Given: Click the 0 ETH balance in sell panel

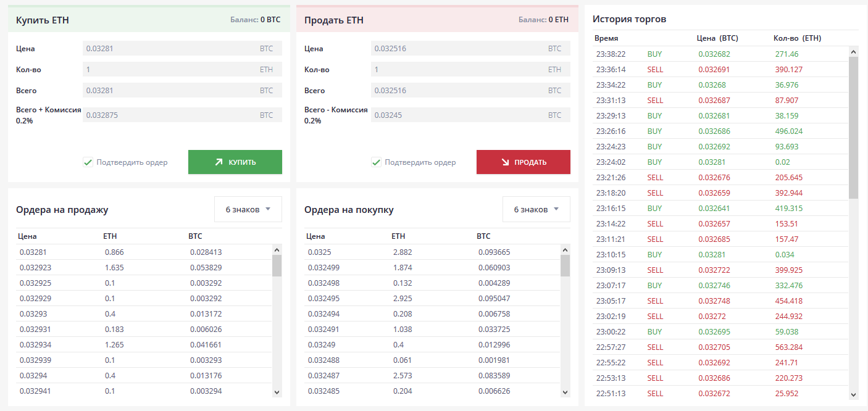Looking at the screenshot, I should (558, 20).
